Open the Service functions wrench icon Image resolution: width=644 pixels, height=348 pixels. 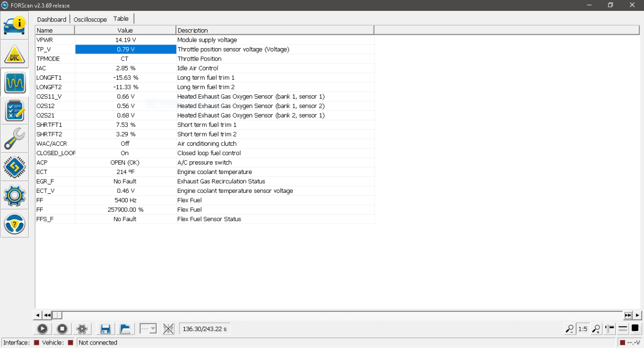14,139
